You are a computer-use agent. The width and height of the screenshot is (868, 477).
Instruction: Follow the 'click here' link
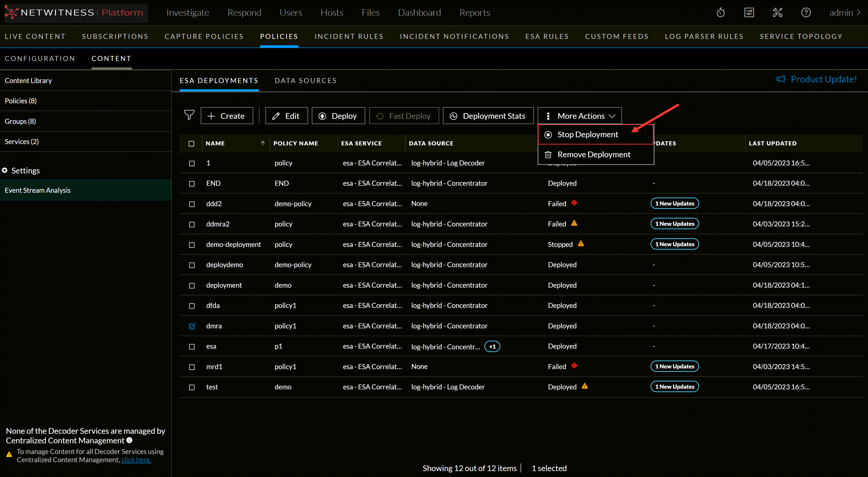(136, 460)
